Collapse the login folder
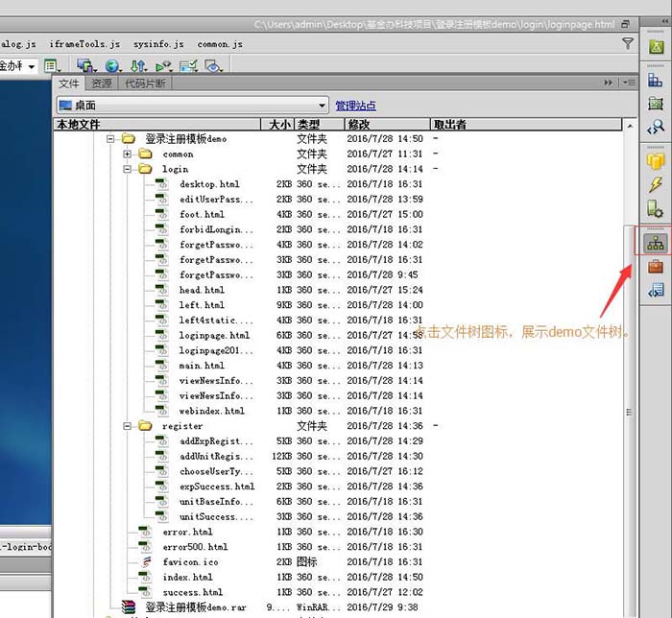672x618 pixels. pos(128,169)
